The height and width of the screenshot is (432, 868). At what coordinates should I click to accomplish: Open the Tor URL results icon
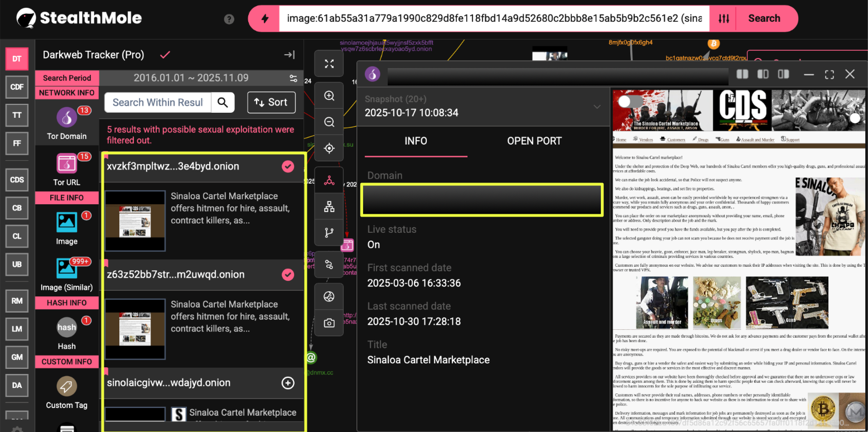point(66,164)
